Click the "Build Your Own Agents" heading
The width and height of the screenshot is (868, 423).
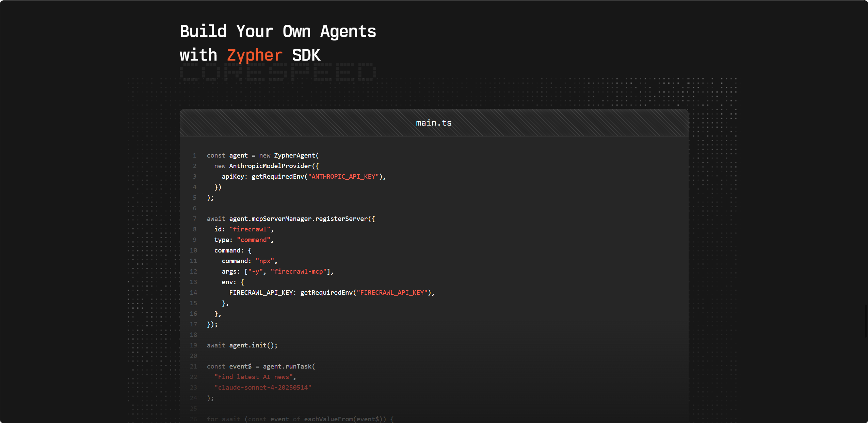(x=278, y=31)
